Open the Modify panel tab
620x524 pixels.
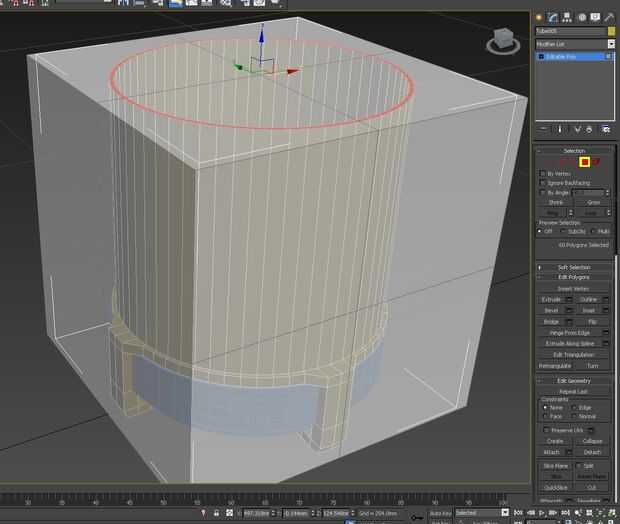click(x=554, y=17)
